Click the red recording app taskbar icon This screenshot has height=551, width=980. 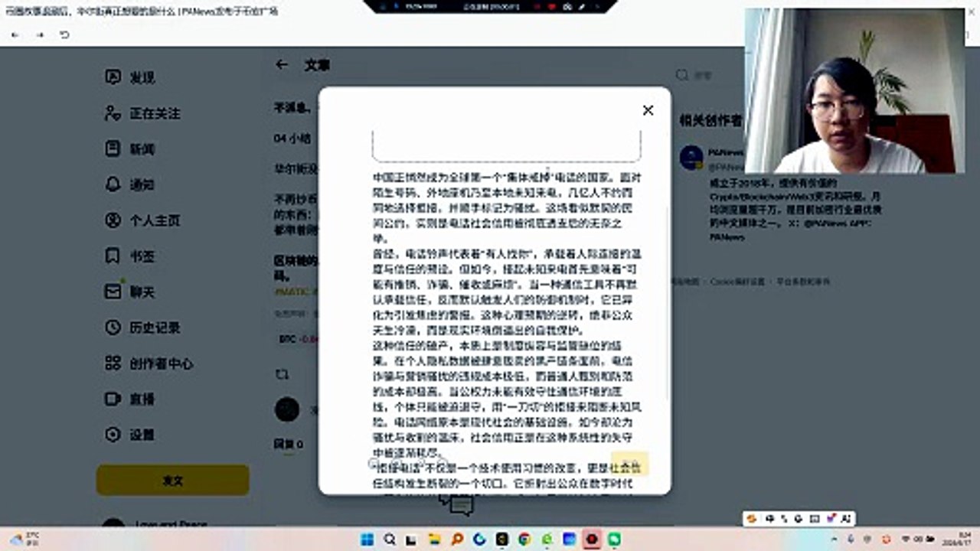(591, 540)
